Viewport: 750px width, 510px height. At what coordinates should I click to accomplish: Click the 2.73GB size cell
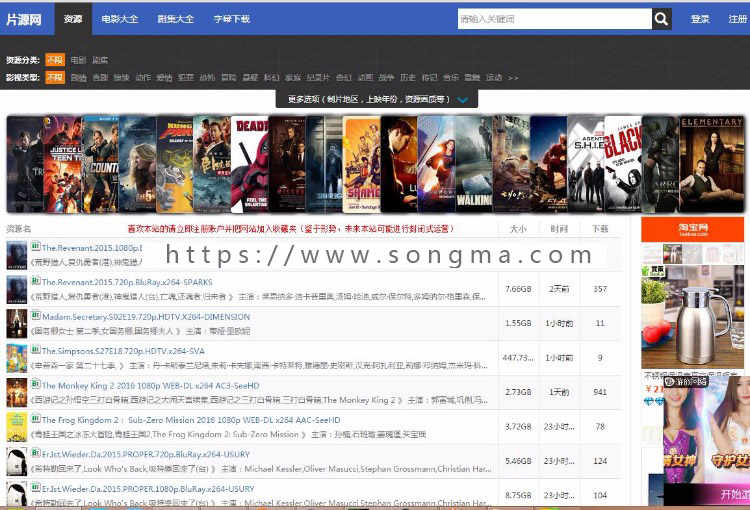coord(518,392)
